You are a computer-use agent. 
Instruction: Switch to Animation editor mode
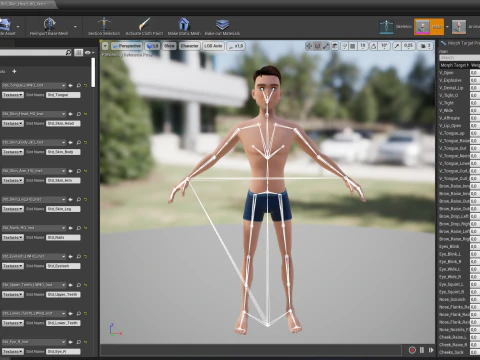coord(466,27)
